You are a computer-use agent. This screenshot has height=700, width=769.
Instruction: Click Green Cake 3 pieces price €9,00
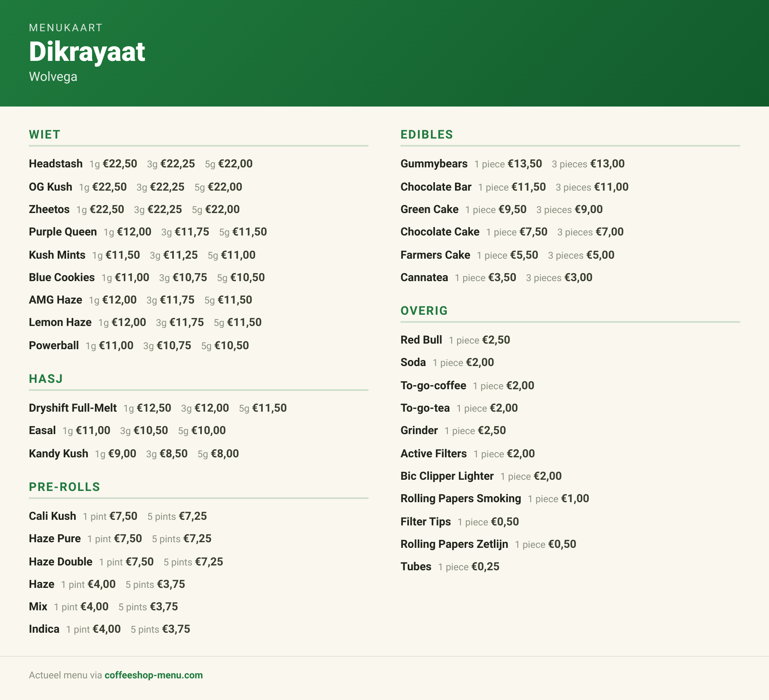click(589, 209)
